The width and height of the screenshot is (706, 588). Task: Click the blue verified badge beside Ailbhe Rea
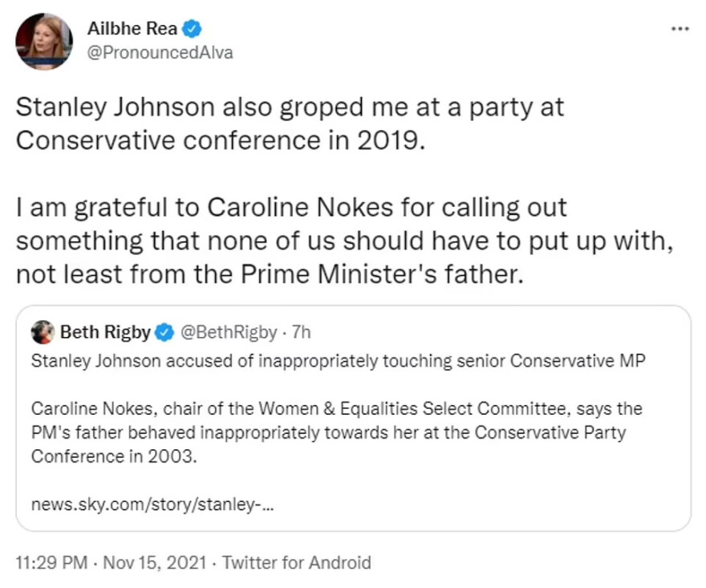[191, 30]
